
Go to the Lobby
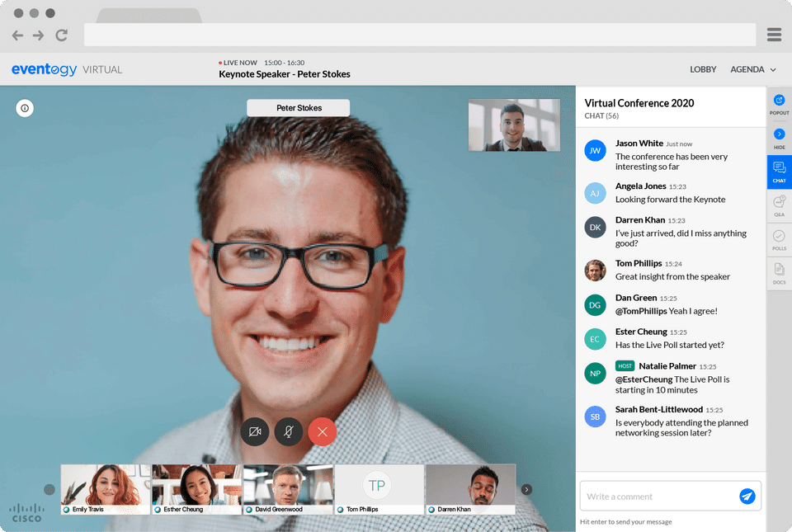tap(703, 69)
